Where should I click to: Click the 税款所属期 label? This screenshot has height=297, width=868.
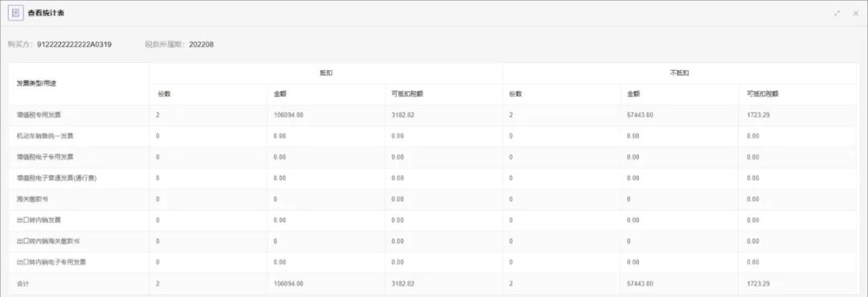click(x=165, y=44)
